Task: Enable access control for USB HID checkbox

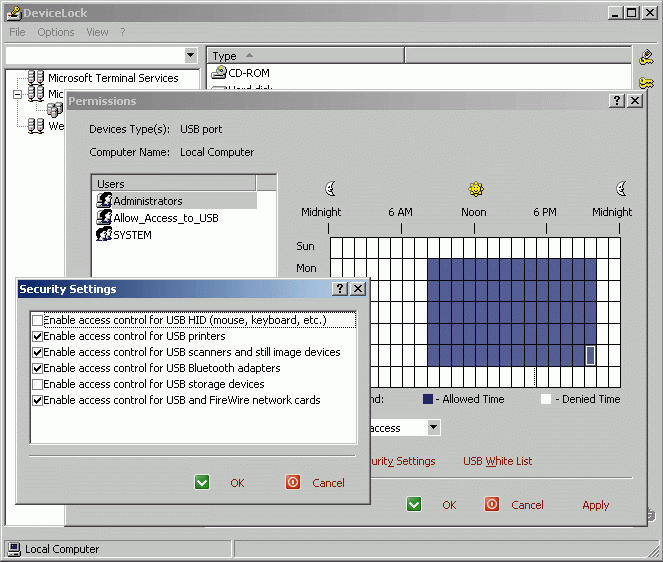Action: (38, 320)
